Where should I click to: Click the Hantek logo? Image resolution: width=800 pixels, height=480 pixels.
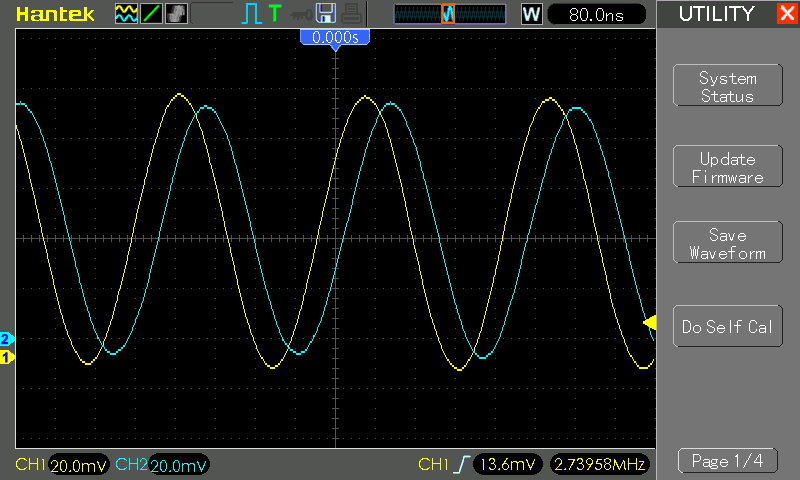pos(55,14)
